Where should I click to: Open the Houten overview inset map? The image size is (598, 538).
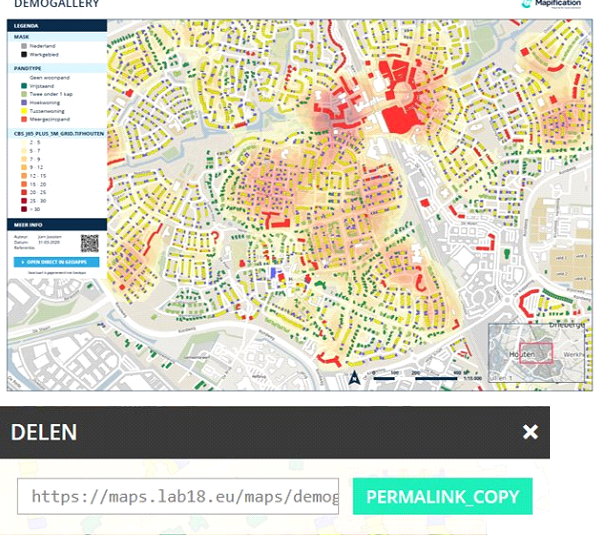tap(536, 353)
